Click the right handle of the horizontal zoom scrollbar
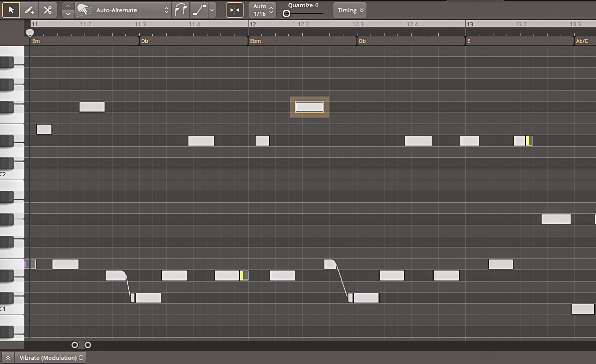The image size is (596, 364). pyautogui.click(x=88, y=345)
